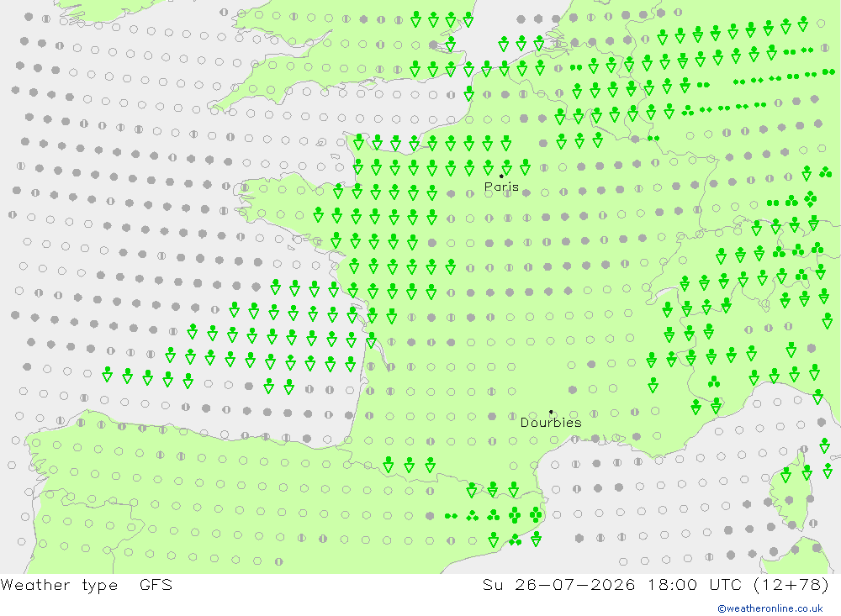Click the 'Weather type GFS' caption

[x=87, y=585]
